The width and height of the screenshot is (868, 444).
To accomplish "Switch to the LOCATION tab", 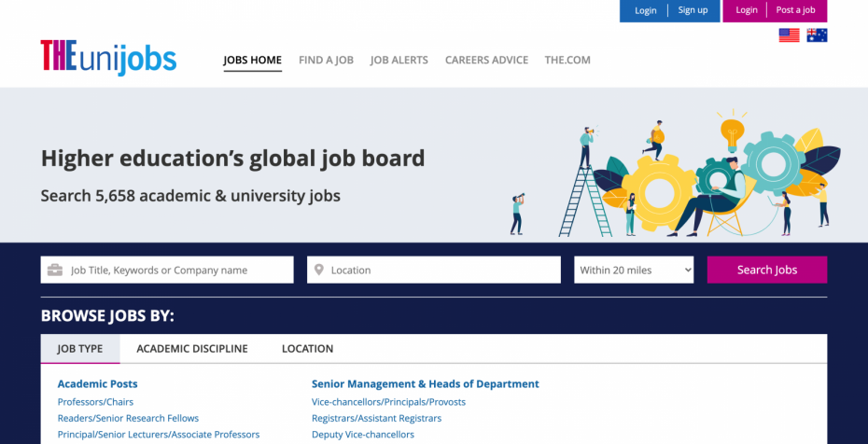I will 307,349.
